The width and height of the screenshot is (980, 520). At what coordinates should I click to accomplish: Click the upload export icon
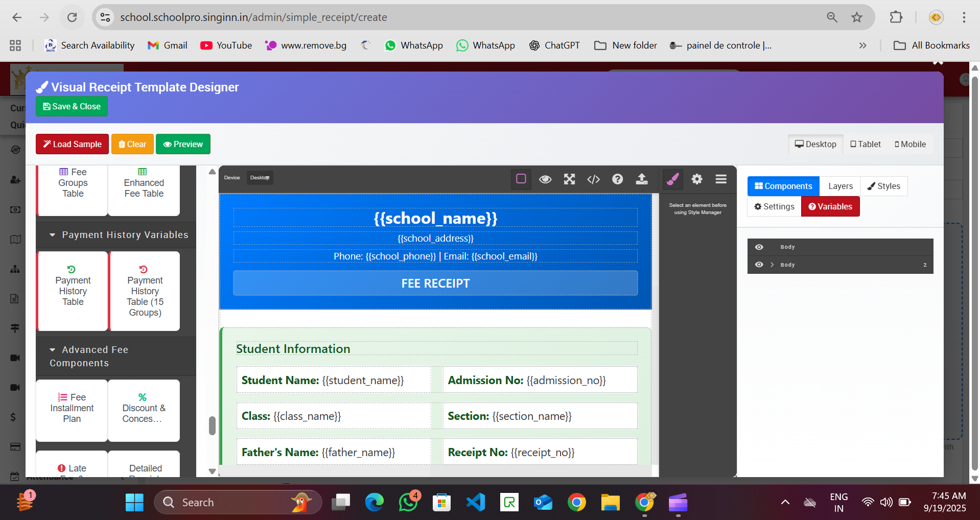(642, 179)
